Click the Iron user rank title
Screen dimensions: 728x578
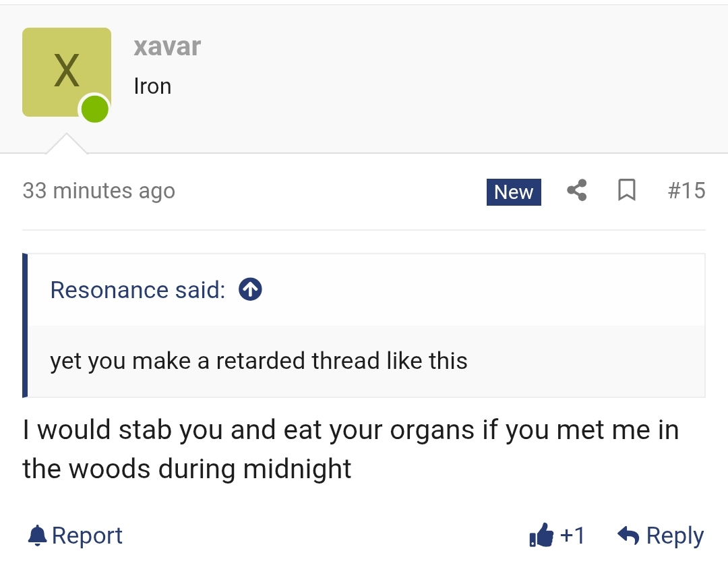coord(152,86)
